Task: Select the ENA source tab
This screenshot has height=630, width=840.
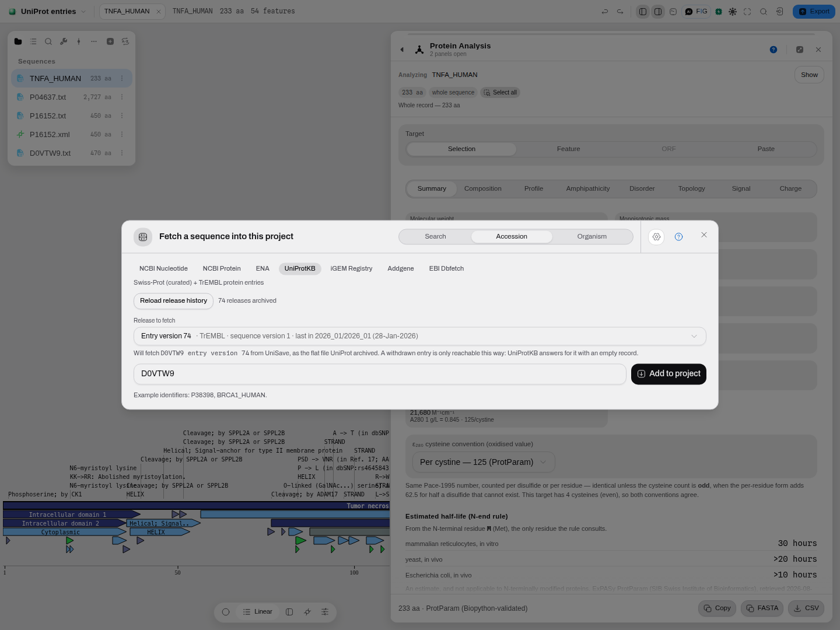Action: point(262,268)
